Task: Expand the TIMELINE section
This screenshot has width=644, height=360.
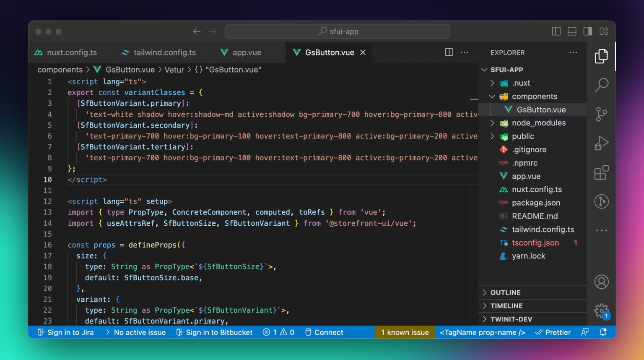Action: tap(532, 306)
